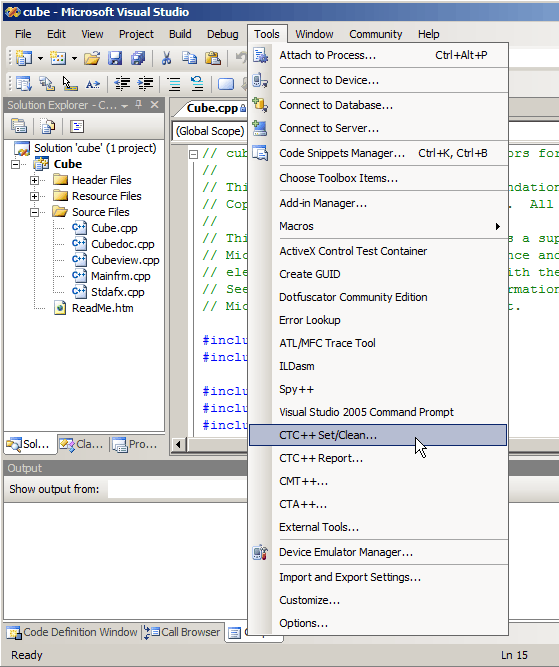
Task: Open the New Project dropdown arrow
Action: tap(40, 58)
